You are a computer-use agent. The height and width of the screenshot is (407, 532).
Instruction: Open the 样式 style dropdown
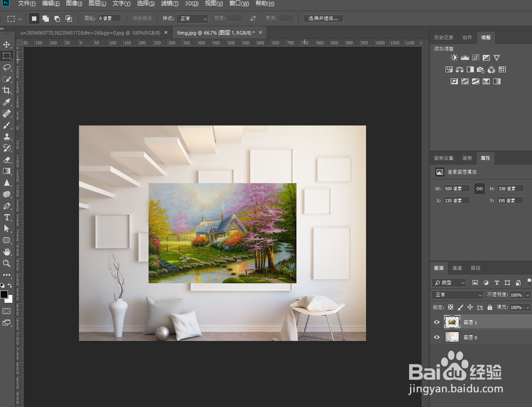pos(192,18)
